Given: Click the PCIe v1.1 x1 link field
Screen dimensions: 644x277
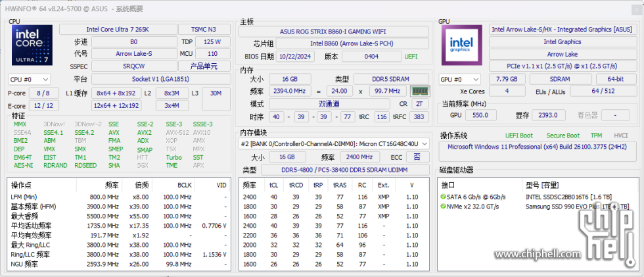Looking at the screenshot, I should point(563,66).
